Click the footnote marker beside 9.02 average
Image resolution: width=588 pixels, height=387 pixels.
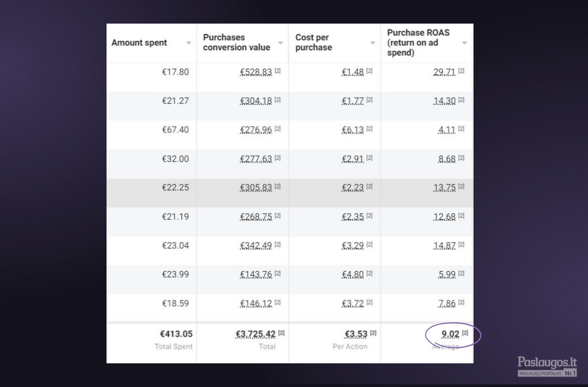465,333
